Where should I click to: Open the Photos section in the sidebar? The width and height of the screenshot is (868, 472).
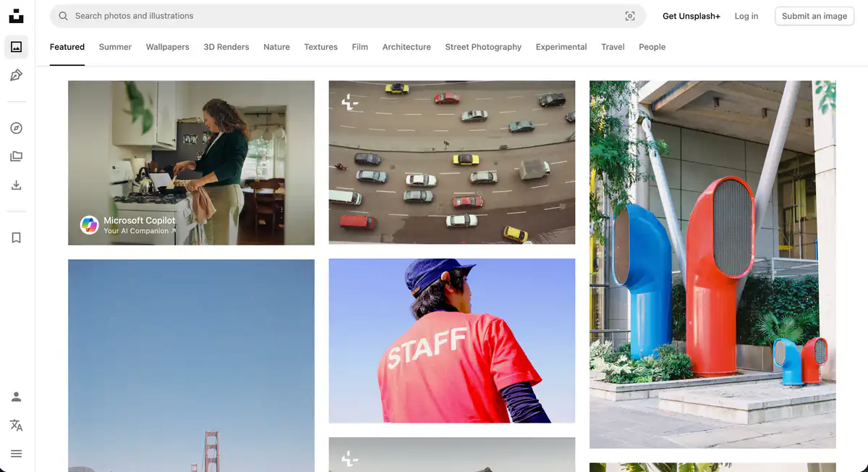coord(16,47)
